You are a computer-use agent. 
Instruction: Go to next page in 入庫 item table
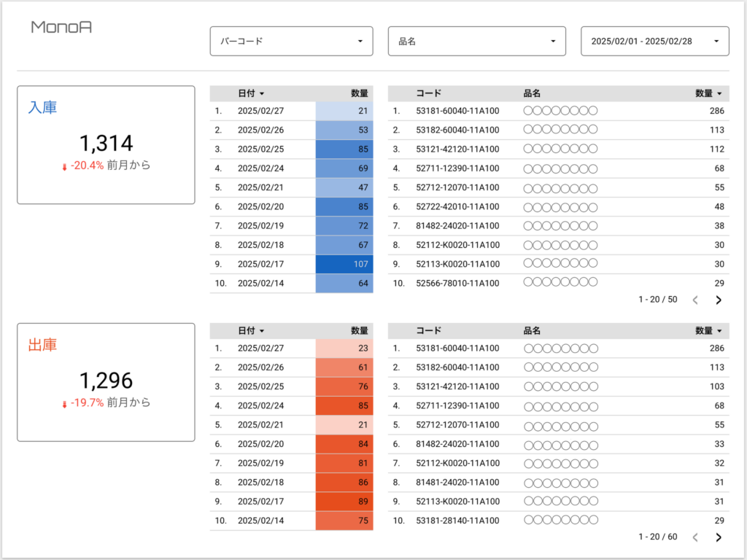[x=719, y=300]
